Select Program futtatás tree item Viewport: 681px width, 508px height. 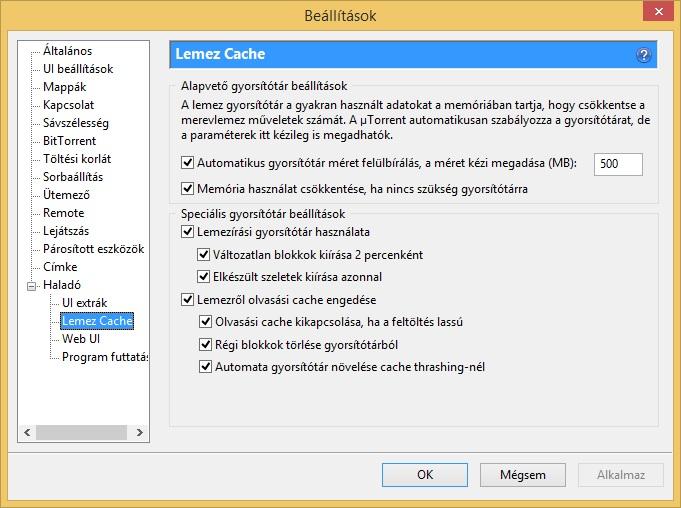pyautogui.click(x=105, y=357)
